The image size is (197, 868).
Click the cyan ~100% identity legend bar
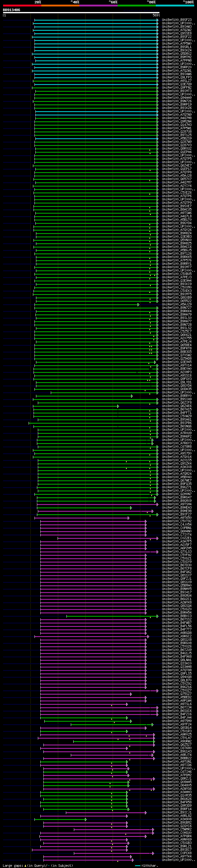175,6
